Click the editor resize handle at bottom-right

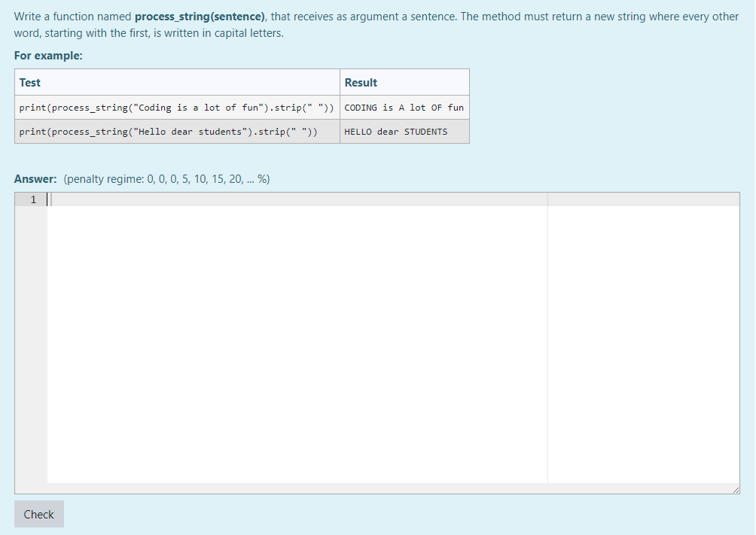click(735, 489)
